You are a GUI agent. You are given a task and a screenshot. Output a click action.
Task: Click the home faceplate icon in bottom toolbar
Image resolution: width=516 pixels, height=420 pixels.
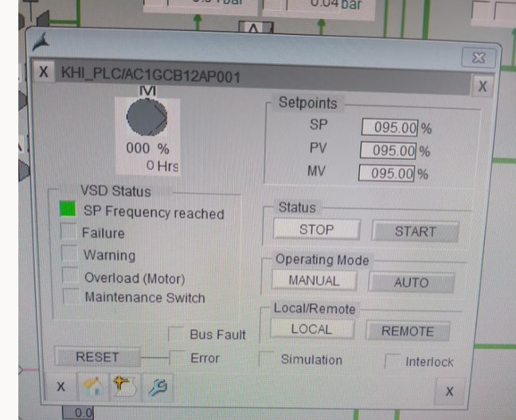point(93,386)
